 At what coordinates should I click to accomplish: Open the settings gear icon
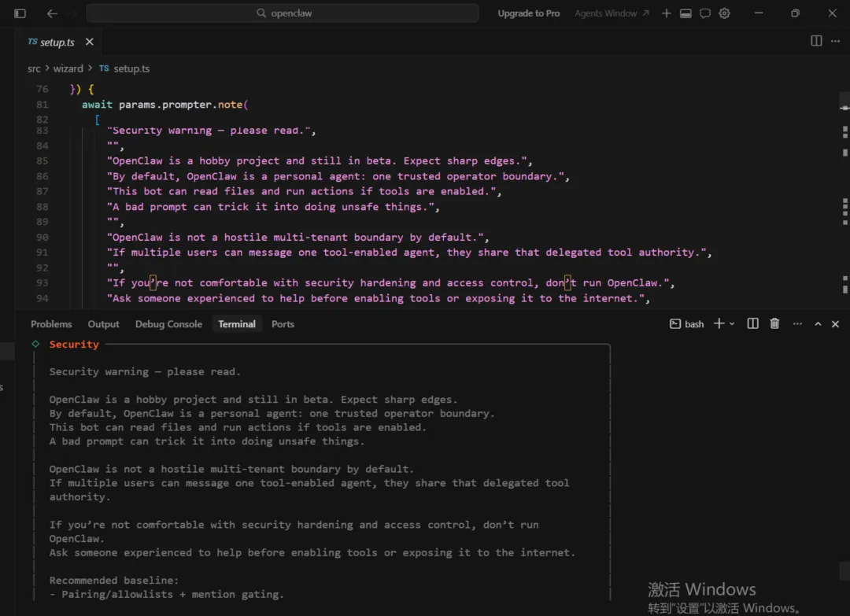pyautogui.click(x=724, y=13)
